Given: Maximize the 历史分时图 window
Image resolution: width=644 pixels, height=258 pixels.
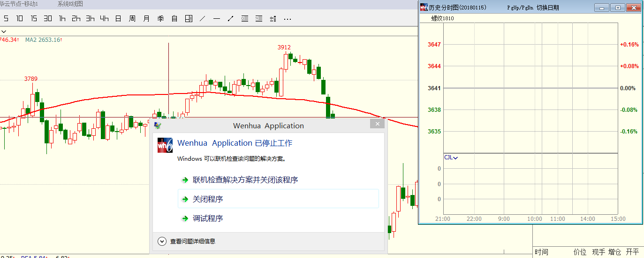Looking at the screenshot, I should (x=618, y=8).
